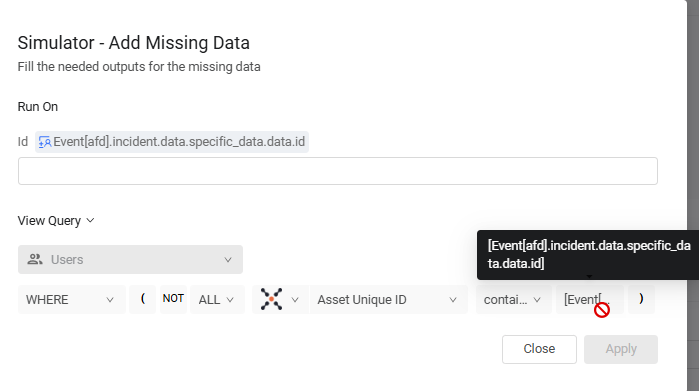
Task: Open the Asset Unique ID field dropdown
Action: pos(388,299)
